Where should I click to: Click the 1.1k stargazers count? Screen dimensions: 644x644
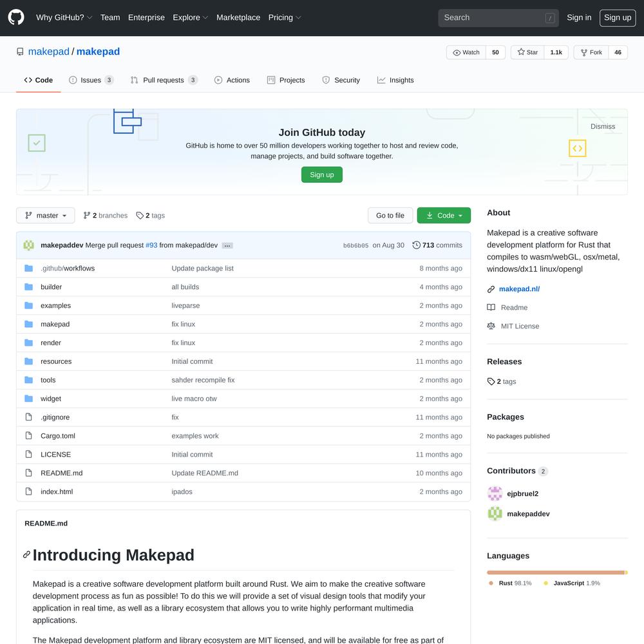(x=556, y=52)
